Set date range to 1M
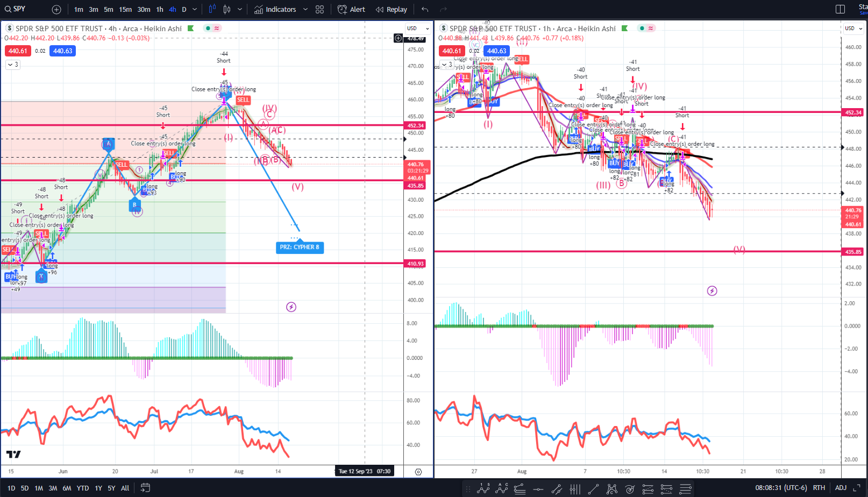Screen dimensions: 868x497 [39, 488]
